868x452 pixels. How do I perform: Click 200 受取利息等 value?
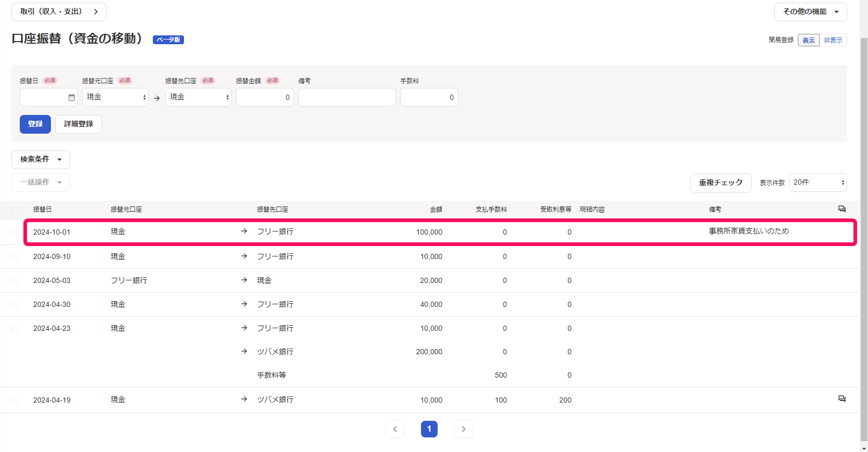pyautogui.click(x=565, y=401)
